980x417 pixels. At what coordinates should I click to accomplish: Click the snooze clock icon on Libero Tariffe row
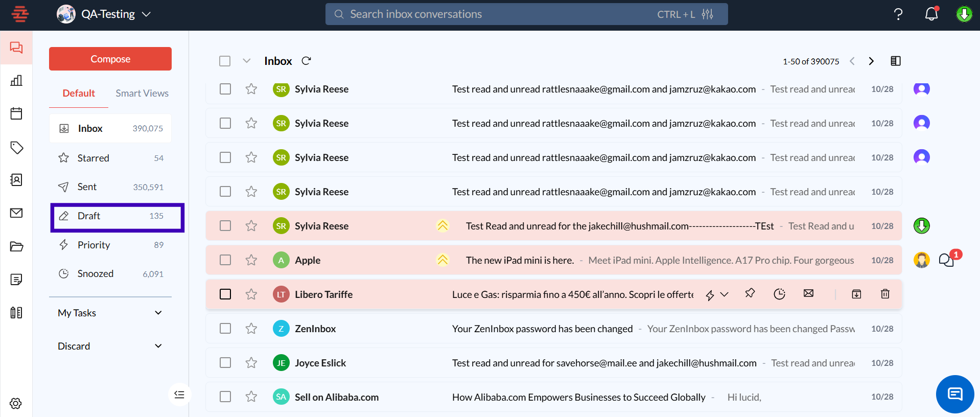779,294
